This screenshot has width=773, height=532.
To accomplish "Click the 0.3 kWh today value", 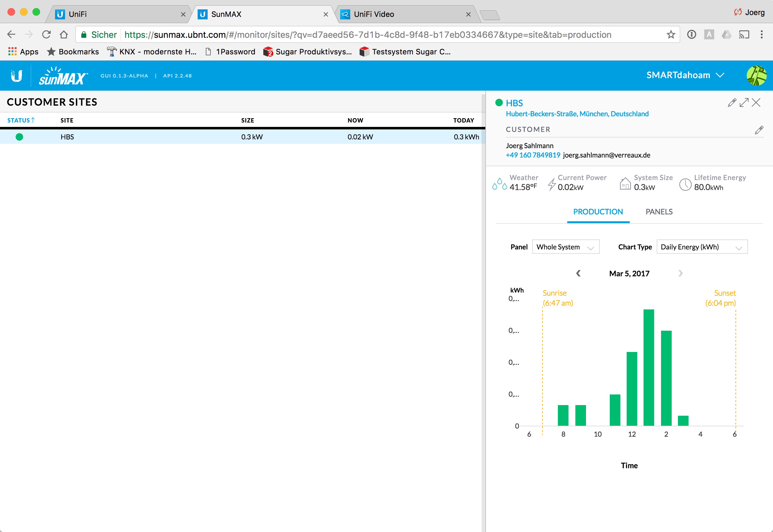I will tap(466, 137).
